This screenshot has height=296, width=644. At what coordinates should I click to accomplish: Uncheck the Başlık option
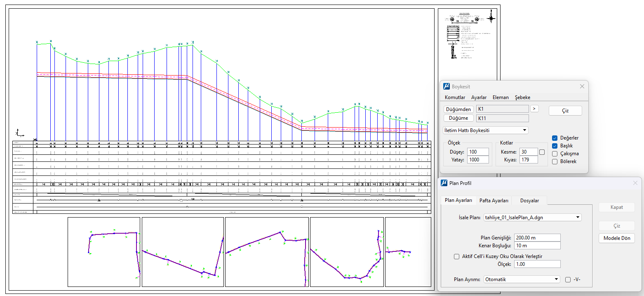point(555,146)
